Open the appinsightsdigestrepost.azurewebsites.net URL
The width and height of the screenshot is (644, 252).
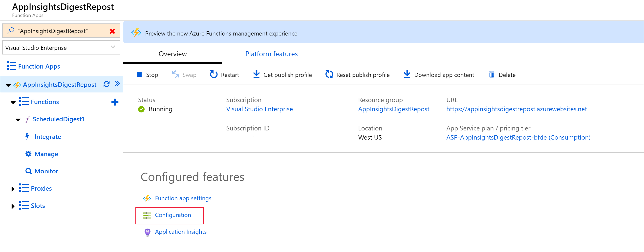pos(516,109)
